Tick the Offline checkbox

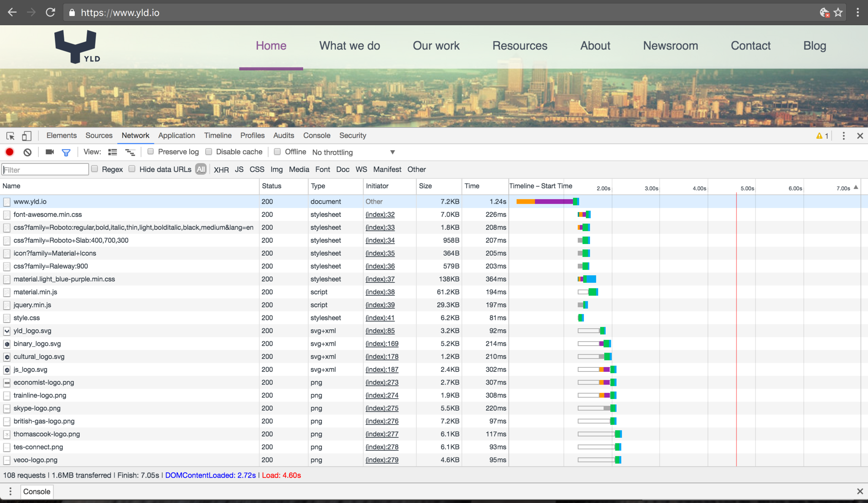click(277, 152)
